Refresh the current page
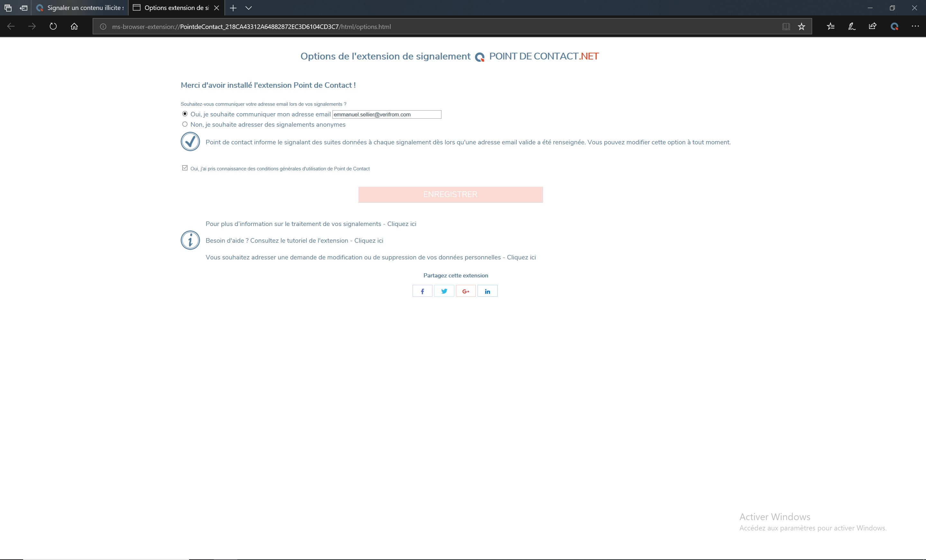The image size is (926, 560). tap(53, 26)
